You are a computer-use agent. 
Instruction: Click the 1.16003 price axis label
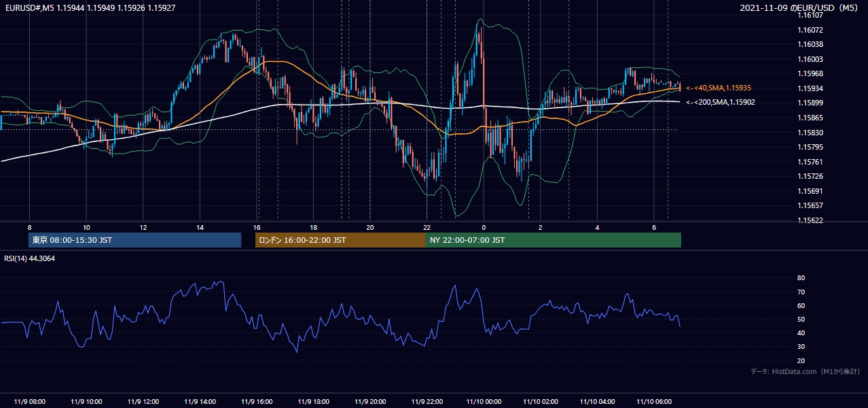point(810,59)
